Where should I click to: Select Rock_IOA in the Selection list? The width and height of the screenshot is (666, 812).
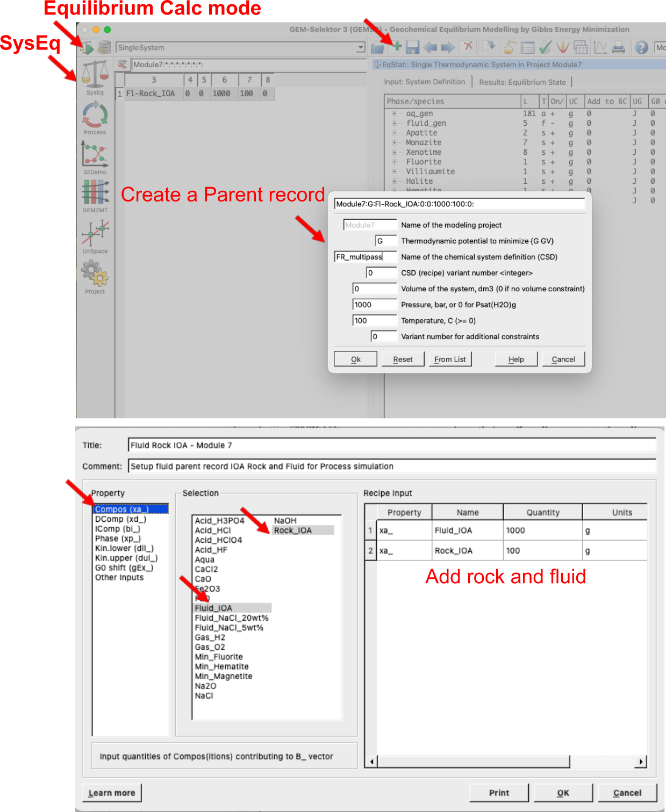click(303, 530)
